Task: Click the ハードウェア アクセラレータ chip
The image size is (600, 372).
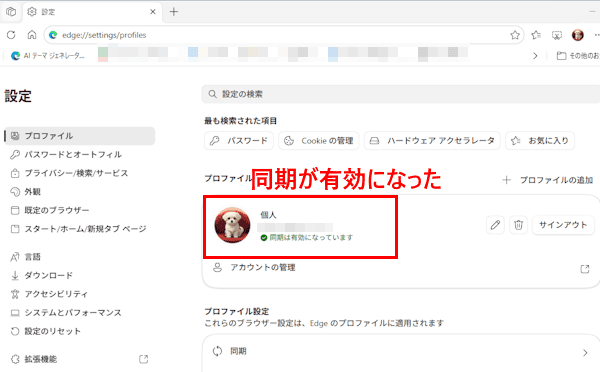Action: [432, 141]
